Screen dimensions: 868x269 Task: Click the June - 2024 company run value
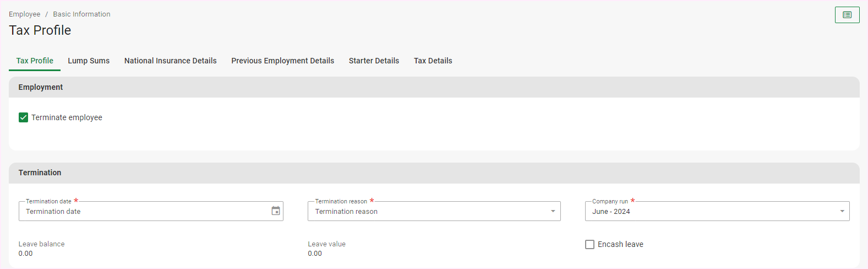(x=611, y=212)
